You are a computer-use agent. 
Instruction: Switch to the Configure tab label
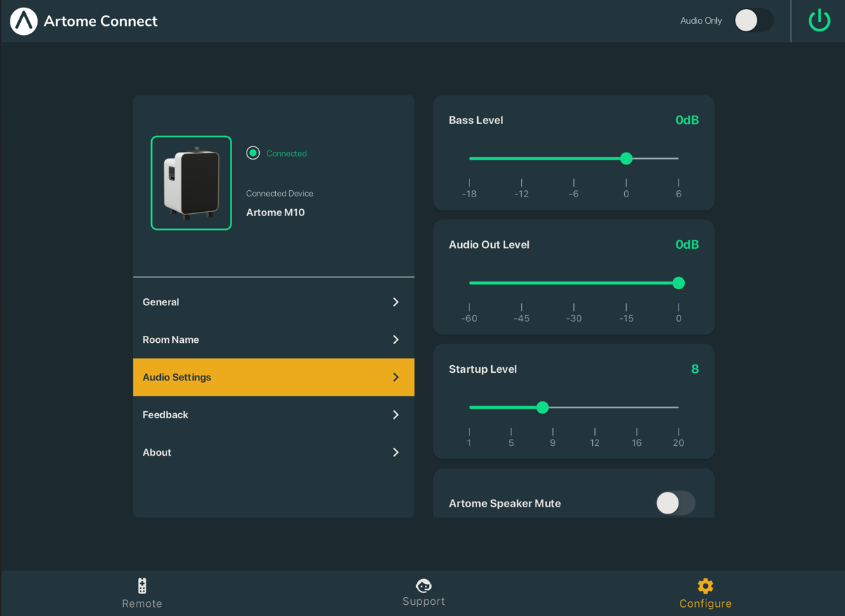[705, 603]
